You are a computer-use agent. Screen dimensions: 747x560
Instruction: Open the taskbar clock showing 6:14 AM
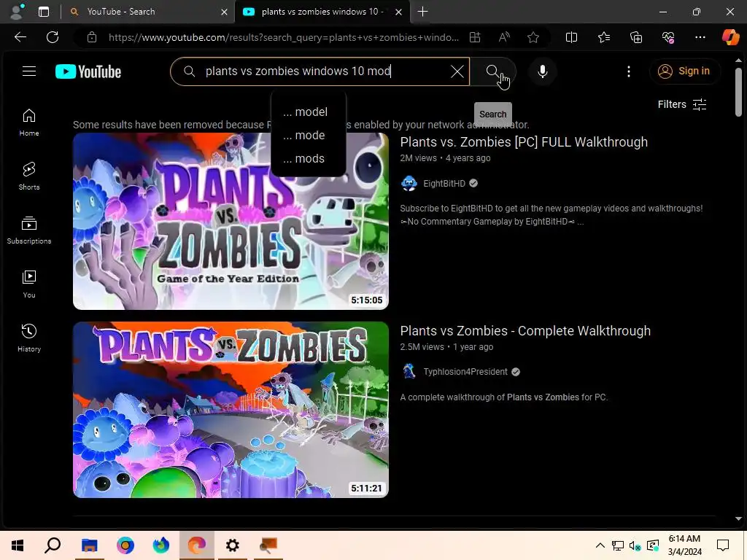click(x=684, y=545)
